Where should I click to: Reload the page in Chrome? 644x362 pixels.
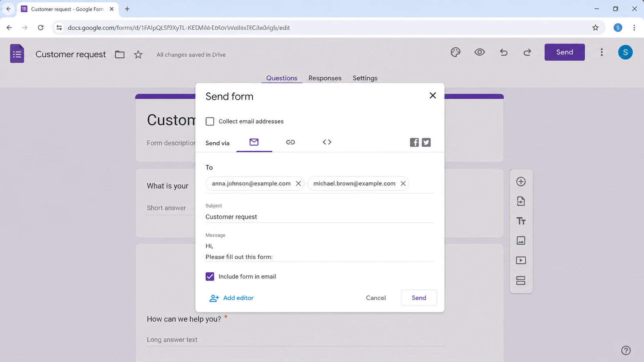coord(40,28)
